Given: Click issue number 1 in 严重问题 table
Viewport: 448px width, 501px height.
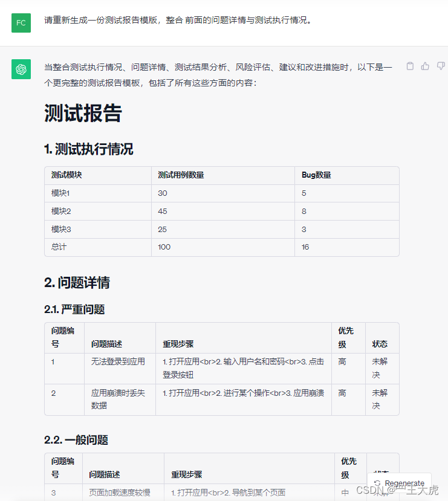Looking at the screenshot, I should point(53,361).
